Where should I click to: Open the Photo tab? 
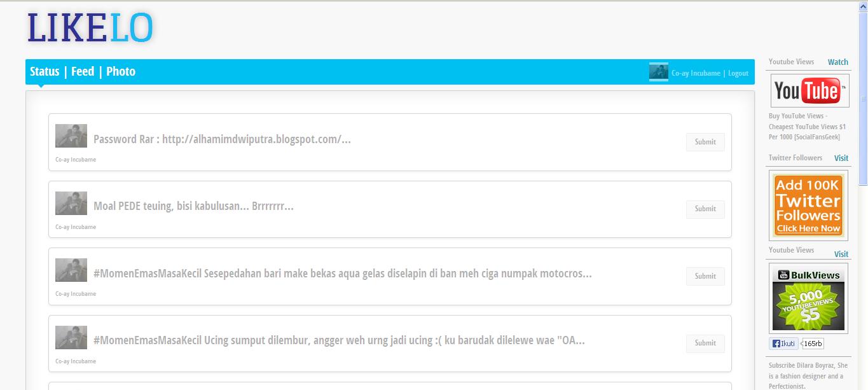pos(121,71)
